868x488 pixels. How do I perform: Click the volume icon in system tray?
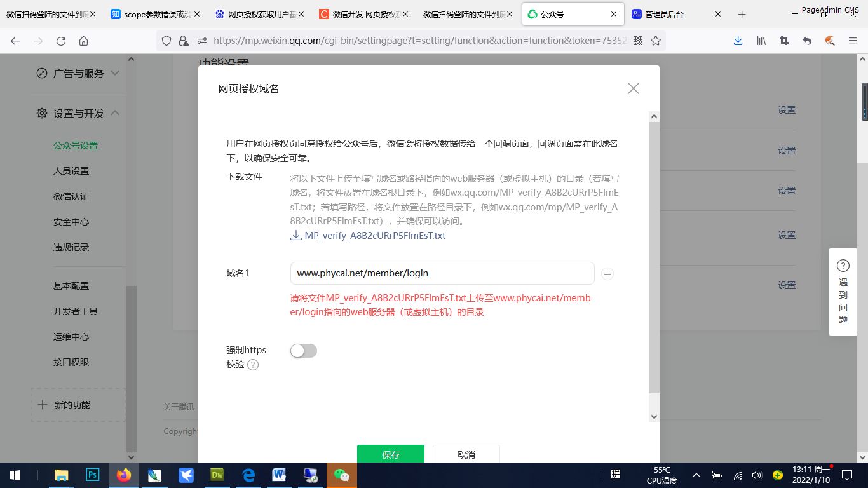coord(756,475)
